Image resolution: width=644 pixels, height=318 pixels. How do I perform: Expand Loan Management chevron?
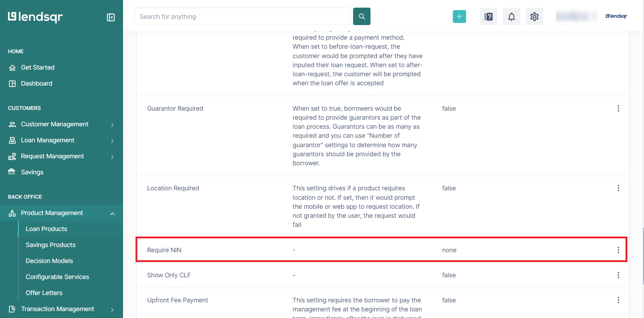[x=112, y=141]
